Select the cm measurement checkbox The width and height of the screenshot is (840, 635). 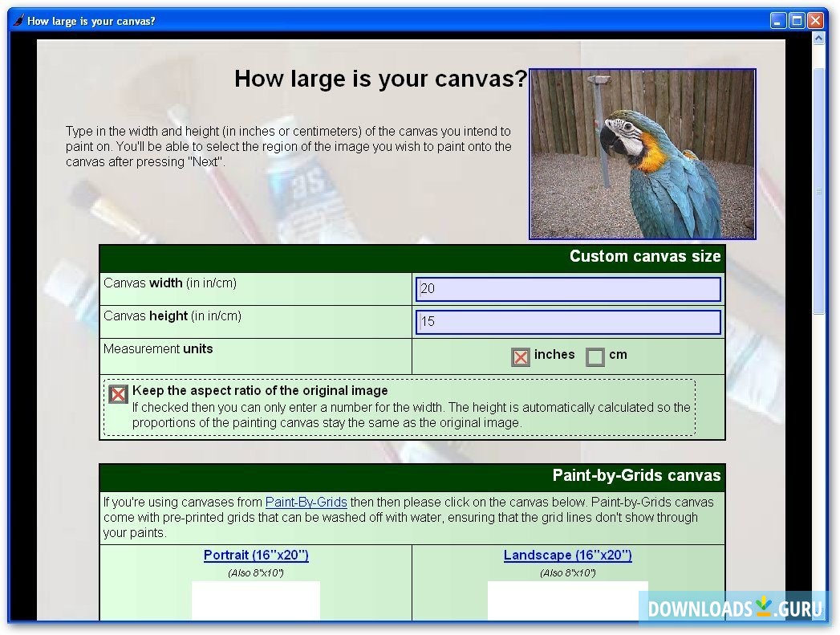[x=594, y=357]
